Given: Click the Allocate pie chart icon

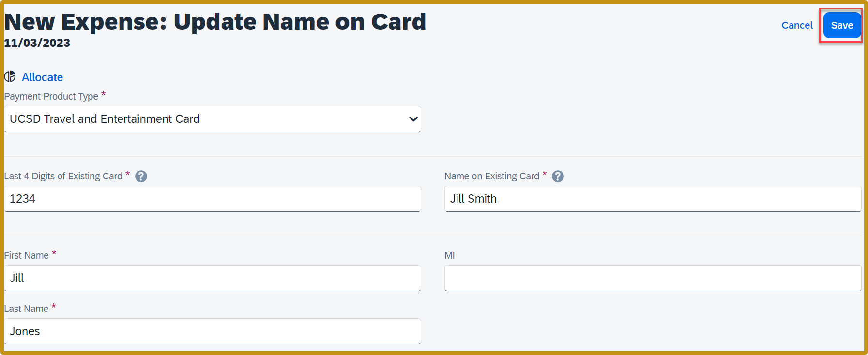Looking at the screenshot, I should [x=10, y=76].
